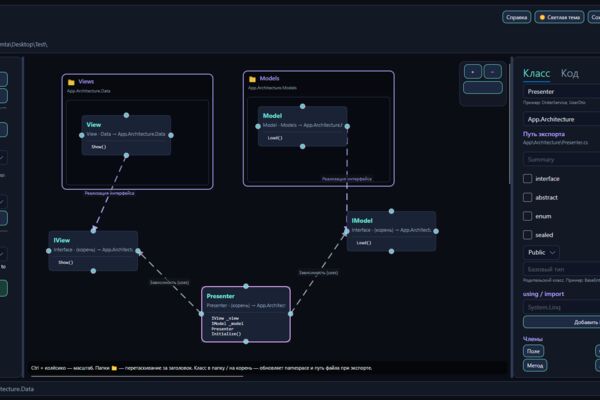
Task: Click the wide button below zoom controls
Action: tap(483, 88)
